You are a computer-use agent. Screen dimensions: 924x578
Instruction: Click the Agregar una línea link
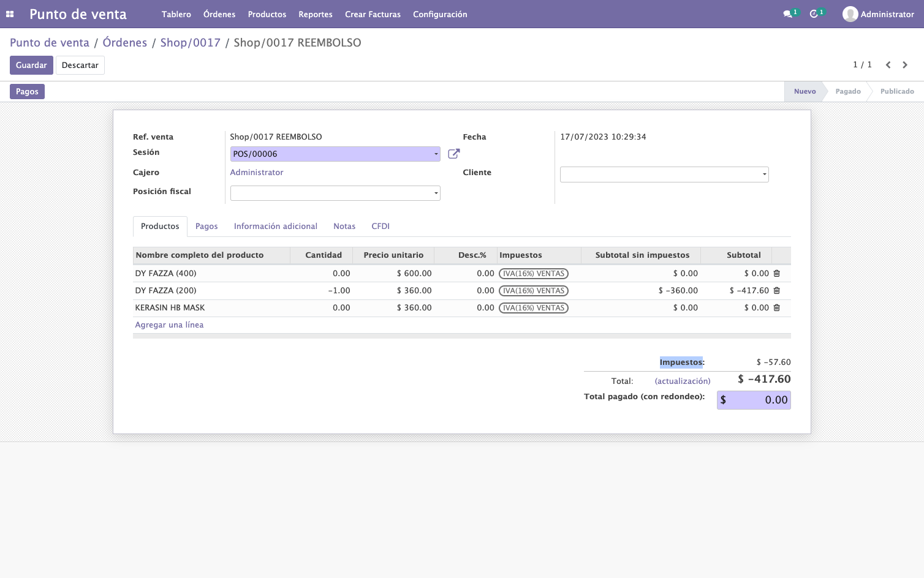click(169, 325)
